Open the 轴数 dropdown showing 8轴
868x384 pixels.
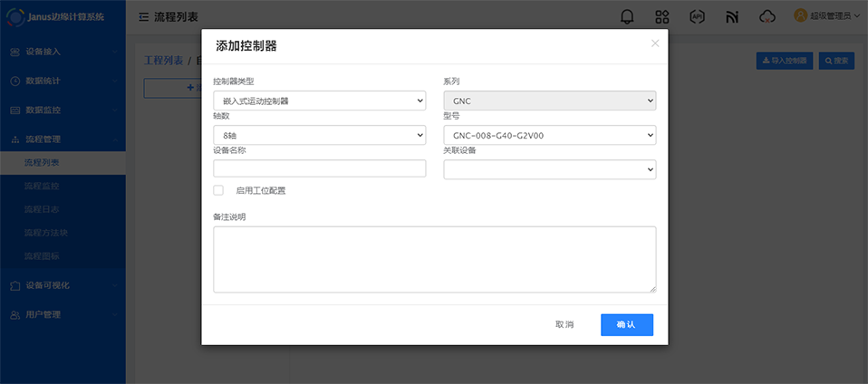coord(319,135)
